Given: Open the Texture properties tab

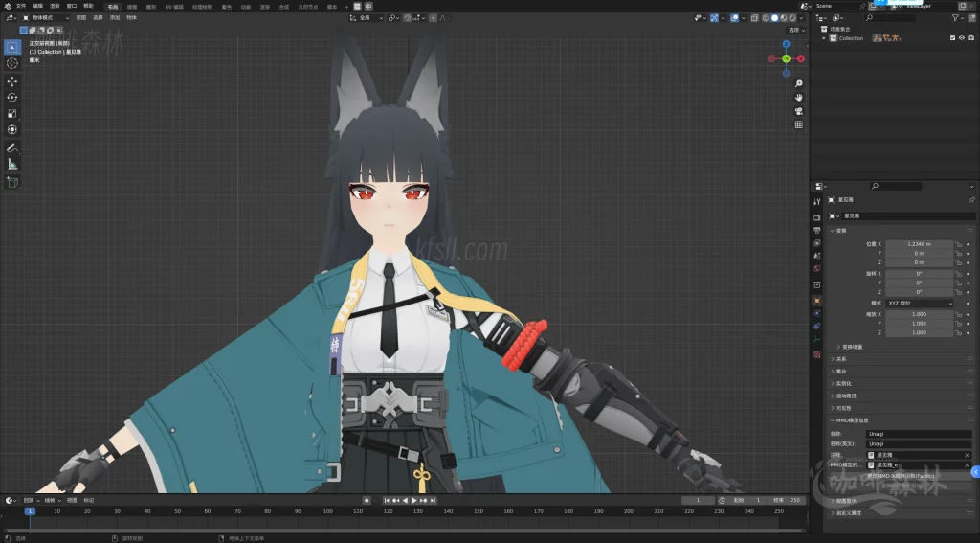Looking at the screenshot, I should (x=817, y=354).
